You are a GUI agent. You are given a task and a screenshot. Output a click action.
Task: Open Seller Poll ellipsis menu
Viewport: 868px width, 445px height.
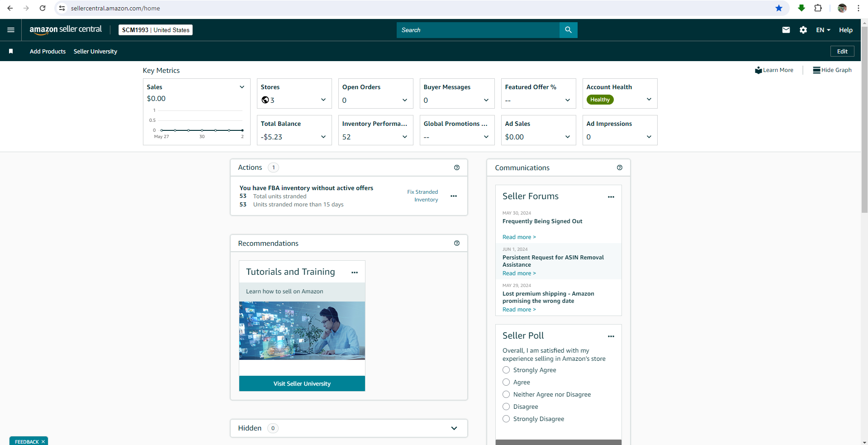[x=611, y=336]
